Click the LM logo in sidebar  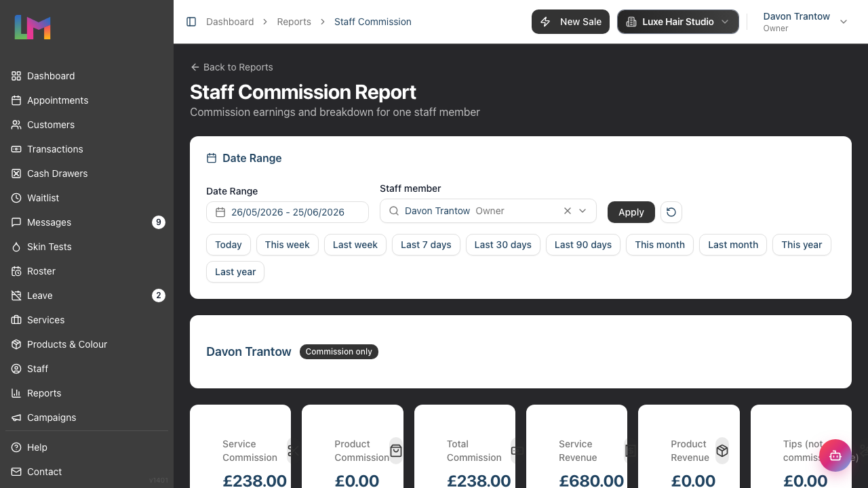(33, 27)
